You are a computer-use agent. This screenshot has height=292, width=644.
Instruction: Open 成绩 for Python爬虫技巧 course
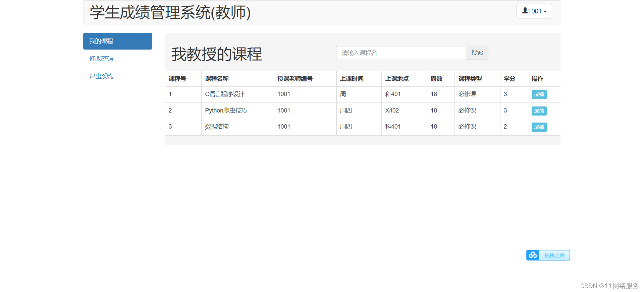pos(539,111)
